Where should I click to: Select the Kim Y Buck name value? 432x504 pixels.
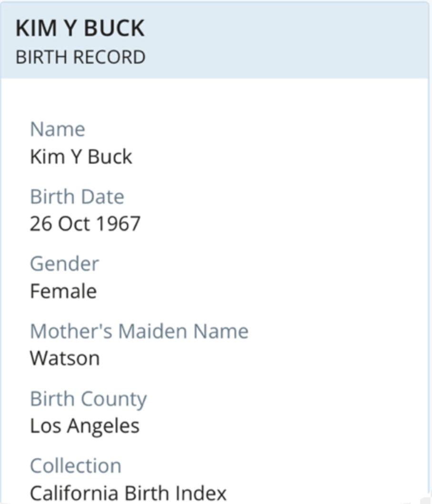[81, 157]
